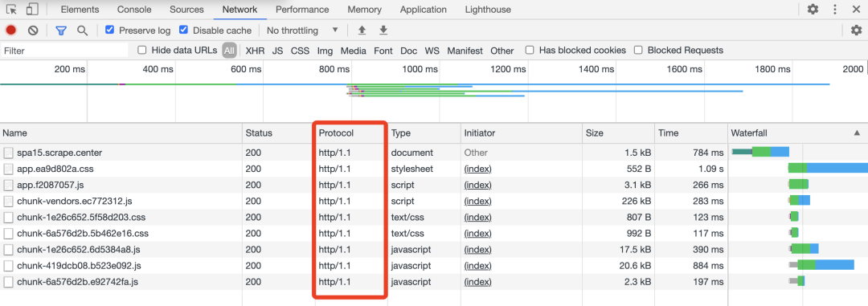Open the Performance tab
This screenshot has width=868, height=306.
(302, 10)
